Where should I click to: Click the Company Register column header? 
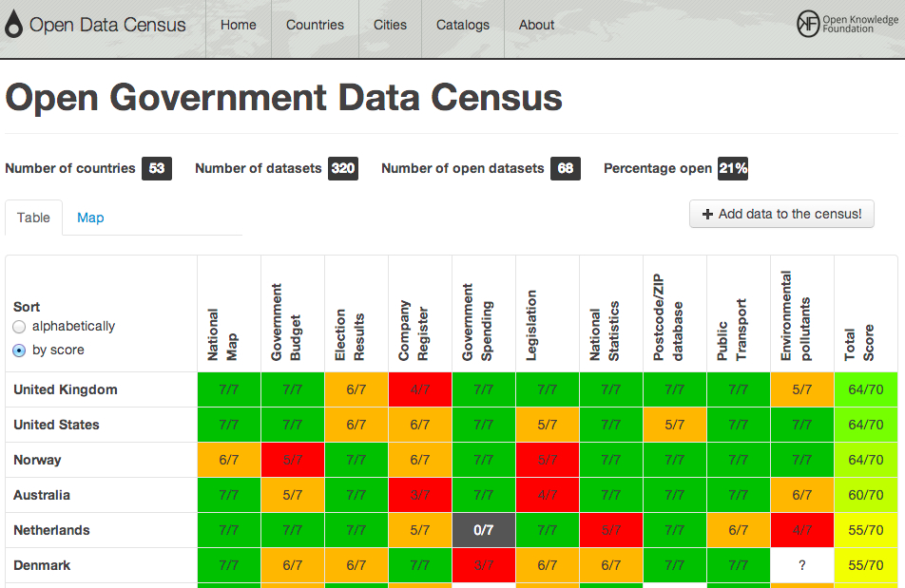click(420, 313)
